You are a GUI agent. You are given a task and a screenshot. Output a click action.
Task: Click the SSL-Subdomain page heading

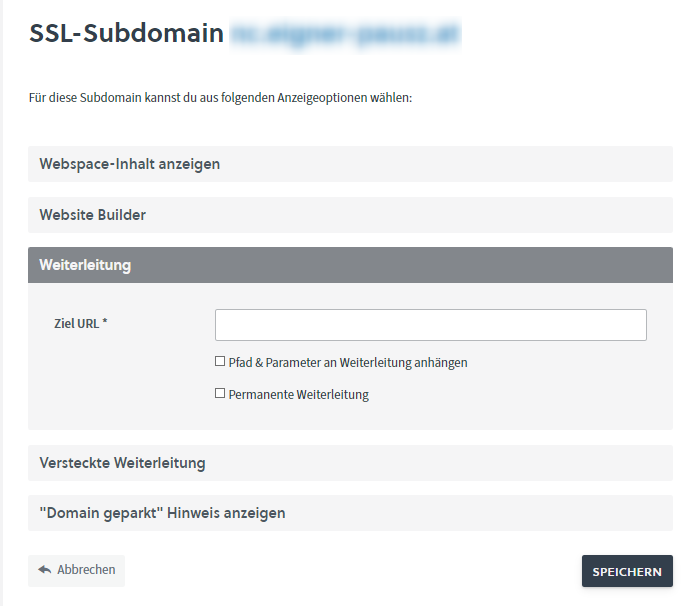point(126,33)
